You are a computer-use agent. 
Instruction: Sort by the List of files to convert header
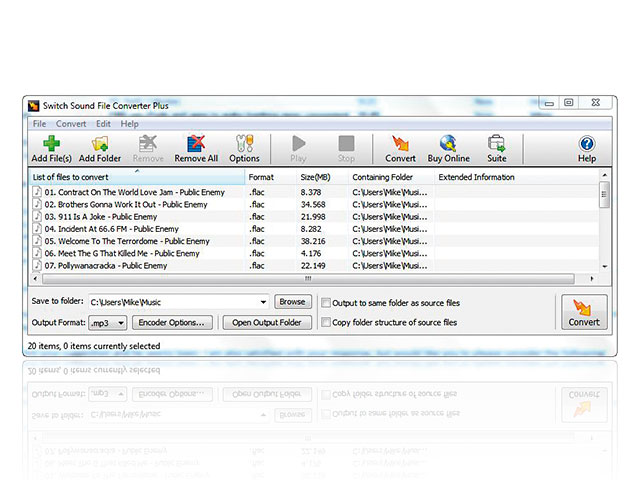[x=137, y=177]
